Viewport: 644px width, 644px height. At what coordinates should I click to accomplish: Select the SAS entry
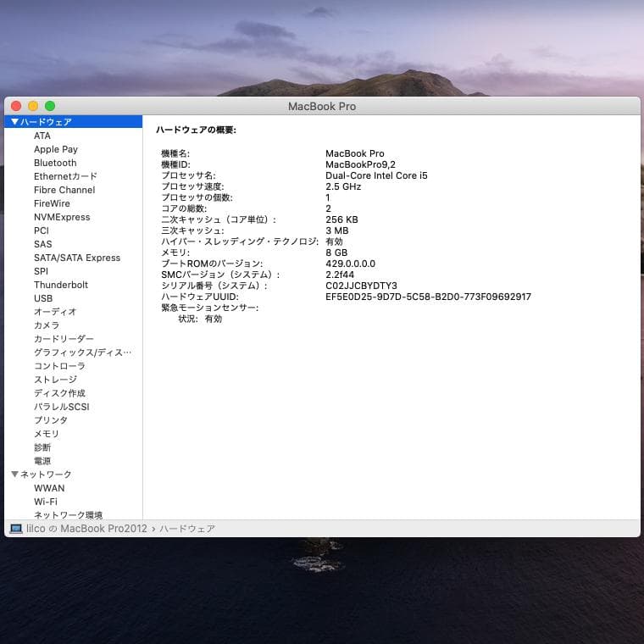pos(42,244)
